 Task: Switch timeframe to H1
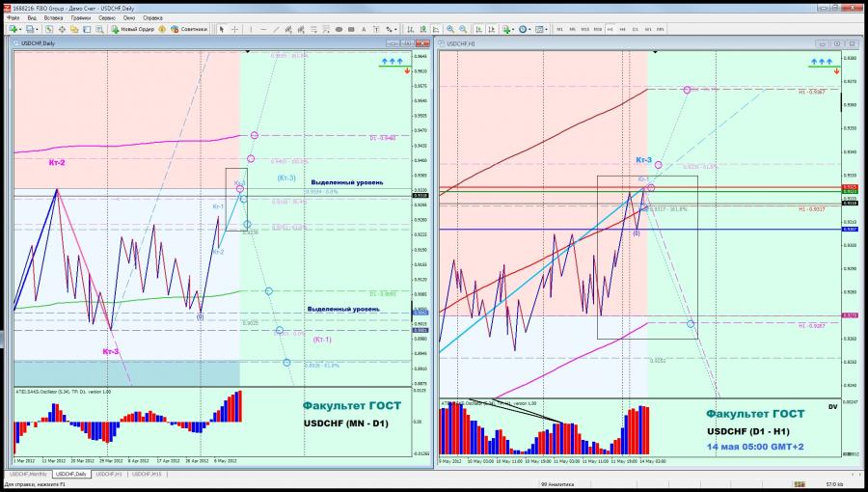(x=610, y=29)
